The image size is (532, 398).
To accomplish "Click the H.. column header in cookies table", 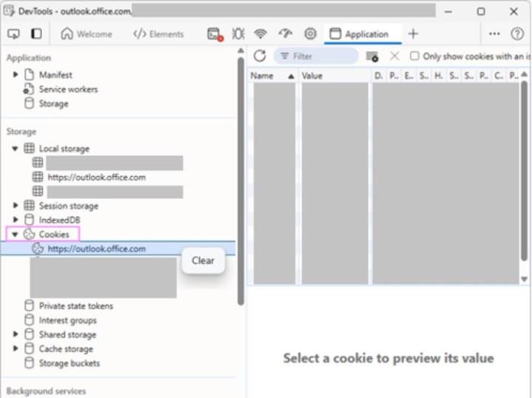I will [x=439, y=75].
